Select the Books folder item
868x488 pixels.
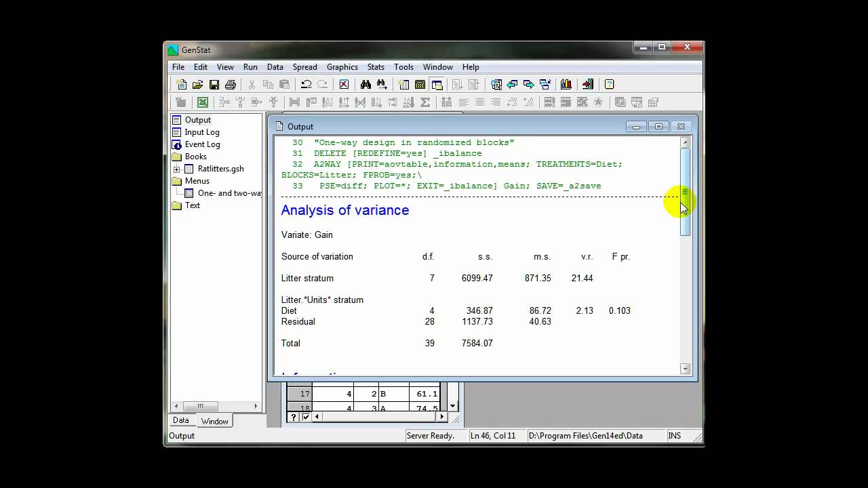point(195,157)
